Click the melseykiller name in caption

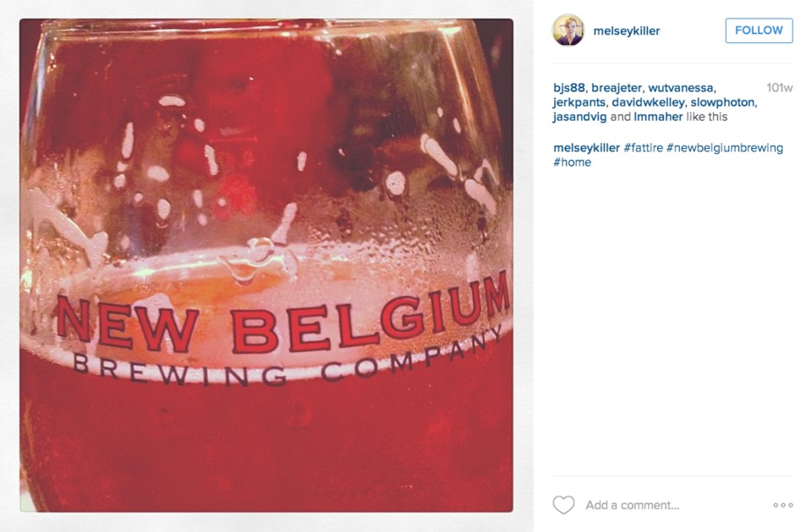tap(586, 148)
